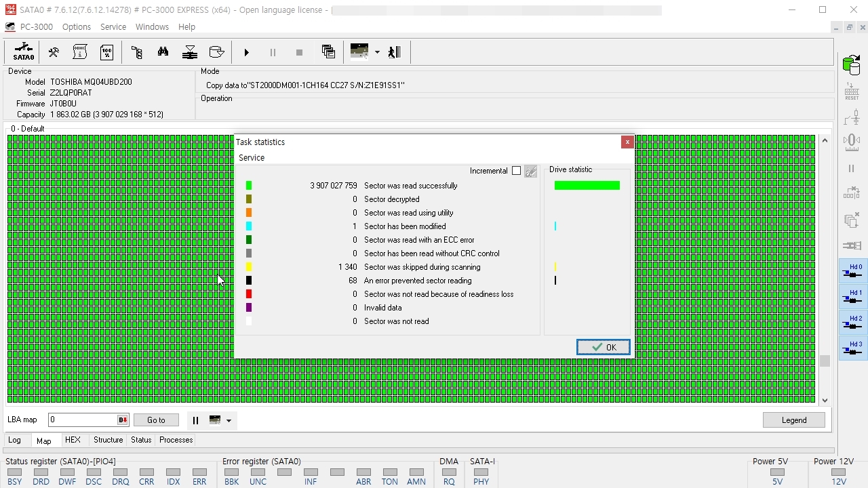The width and height of the screenshot is (868, 488).
Task: Close the Task statistics dialog
Action: coord(627,142)
